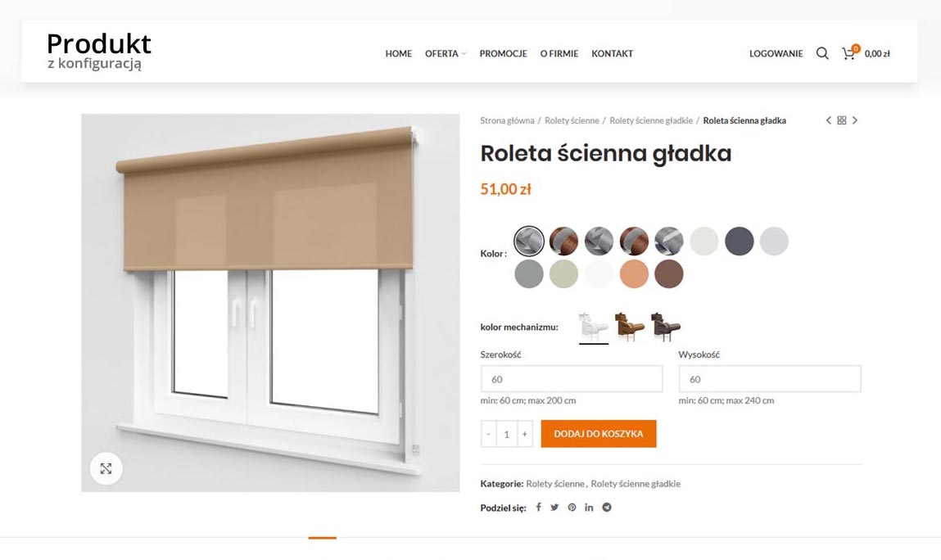Choose the salmon orange color swatch
Image resolution: width=941 pixels, height=560 pixels.
click(x=634, y=273)
